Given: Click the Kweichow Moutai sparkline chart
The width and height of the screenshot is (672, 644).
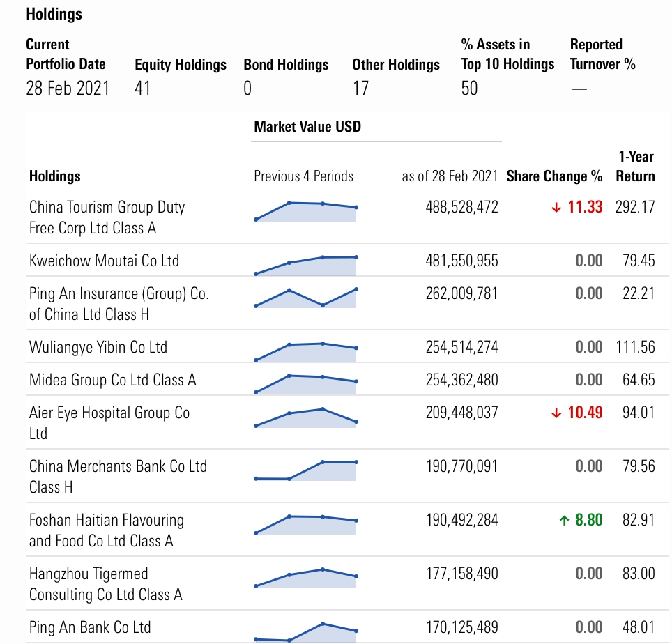Looking at the screenshot, I should (x=305, y=266).
